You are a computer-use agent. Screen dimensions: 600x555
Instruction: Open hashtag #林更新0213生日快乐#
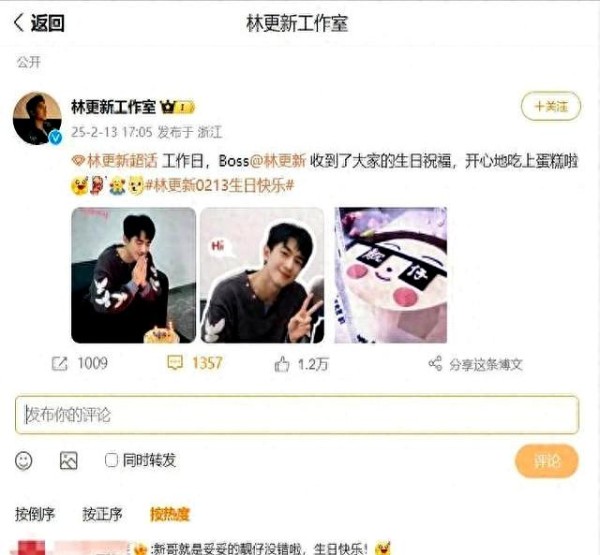[x=220, y=186]
